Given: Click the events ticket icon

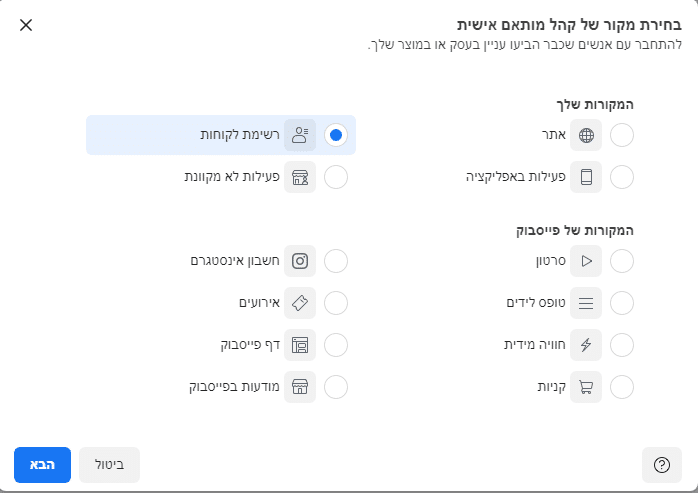Looking at the screenshot, I should 300,303.
